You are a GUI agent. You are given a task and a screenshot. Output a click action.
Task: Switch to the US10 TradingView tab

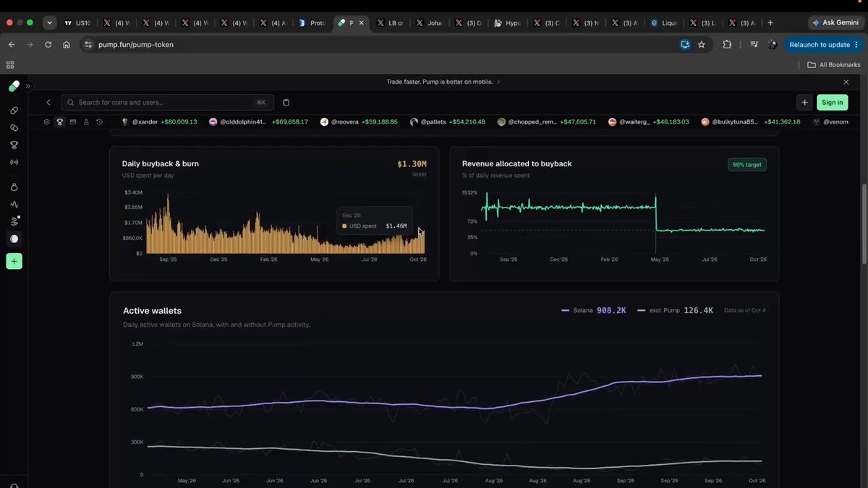coord(78,23)
